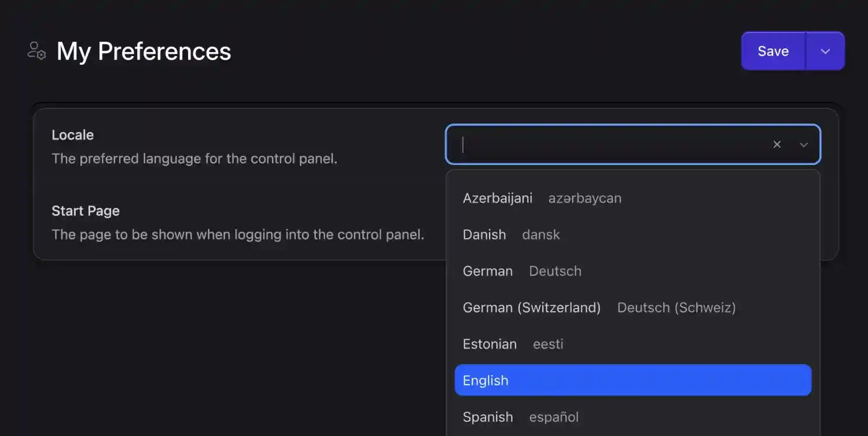The image size is (868, 436).
Task: Click the Locale setting label
Action: click(x=73, y=134)
